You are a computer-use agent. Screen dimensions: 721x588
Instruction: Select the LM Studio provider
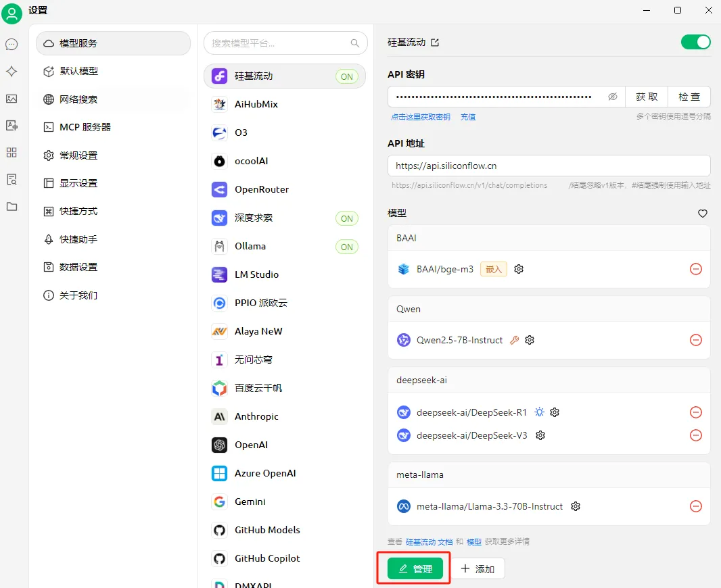(285, 274)
